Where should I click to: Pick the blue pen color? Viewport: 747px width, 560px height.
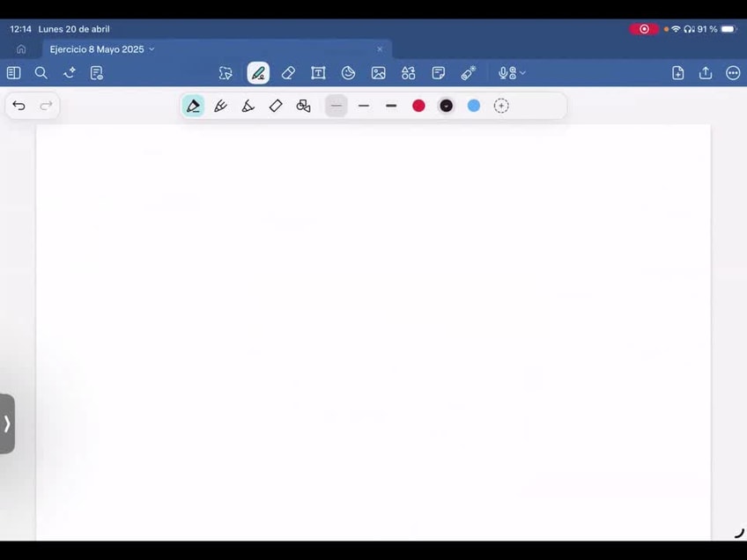click(474, 106)
